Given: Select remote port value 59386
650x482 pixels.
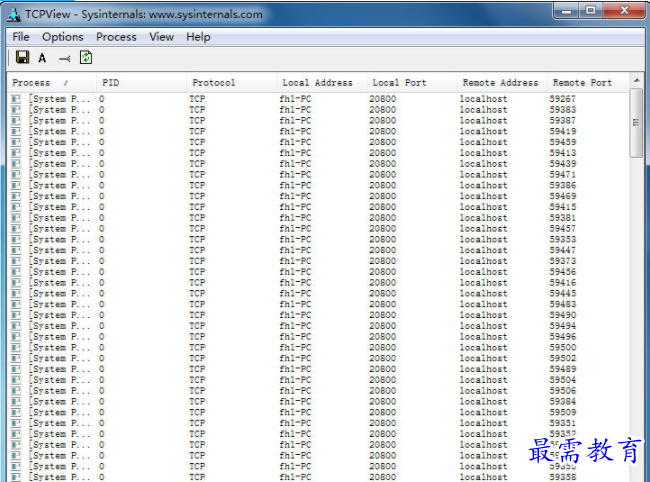Looking at the screenshot, I should click(x=563, y=185).
